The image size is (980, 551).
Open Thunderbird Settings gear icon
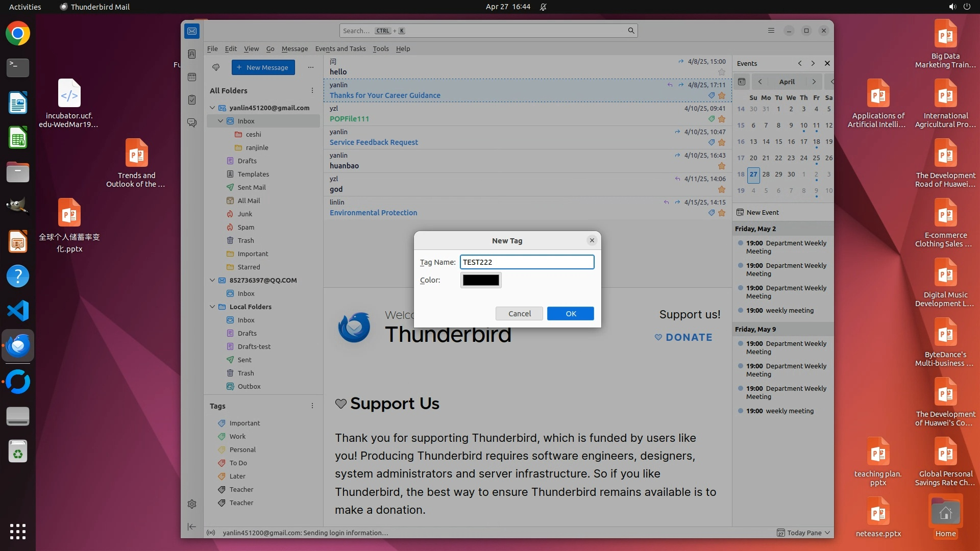pyautogui.click(x=192, y=504)
